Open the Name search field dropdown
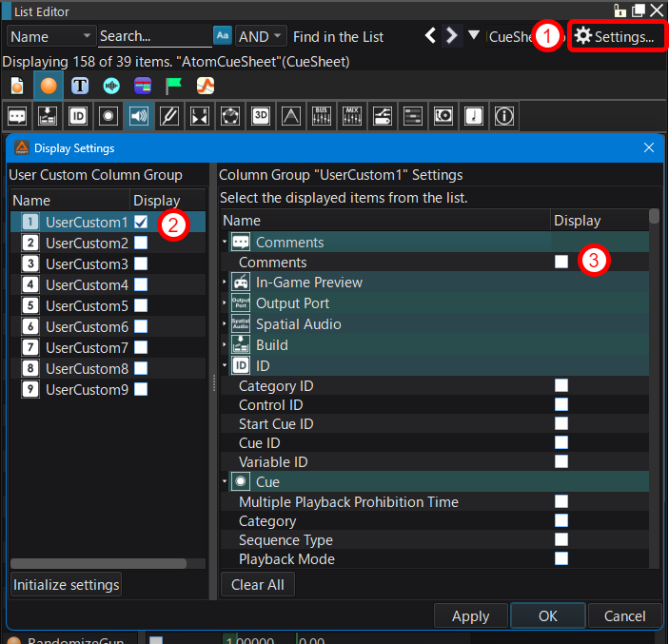 point(50,36)
